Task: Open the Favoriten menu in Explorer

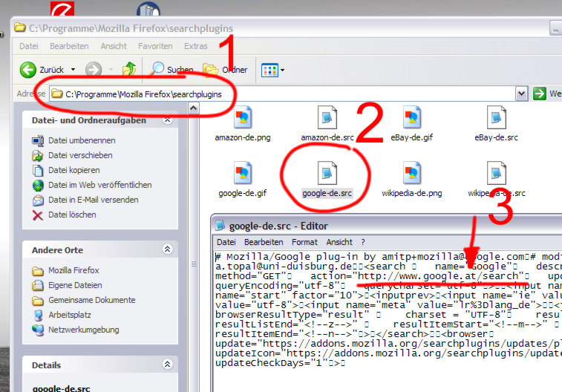Action: click(155, 46)
